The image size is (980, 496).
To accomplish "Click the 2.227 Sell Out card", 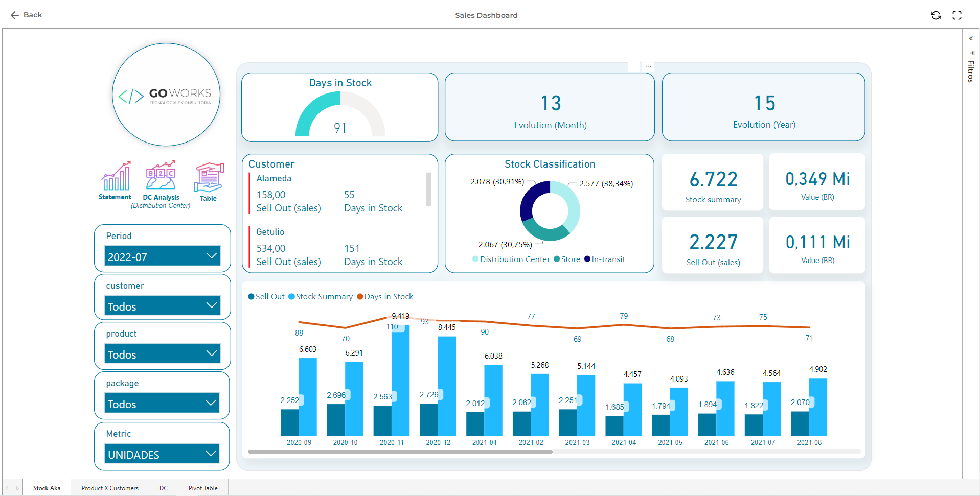I will pyautogui.click(x=713, y=245).
